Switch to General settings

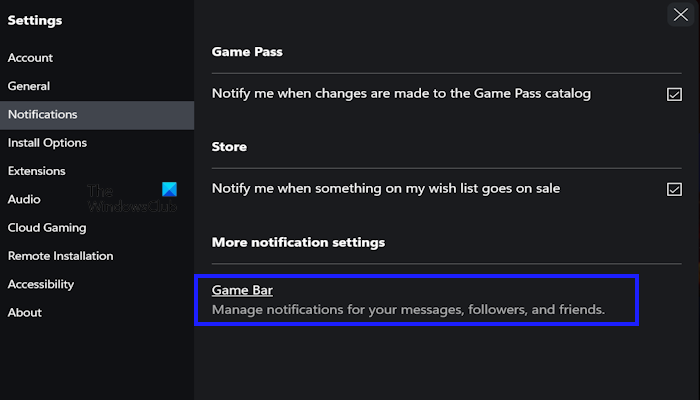pos(29,86)
